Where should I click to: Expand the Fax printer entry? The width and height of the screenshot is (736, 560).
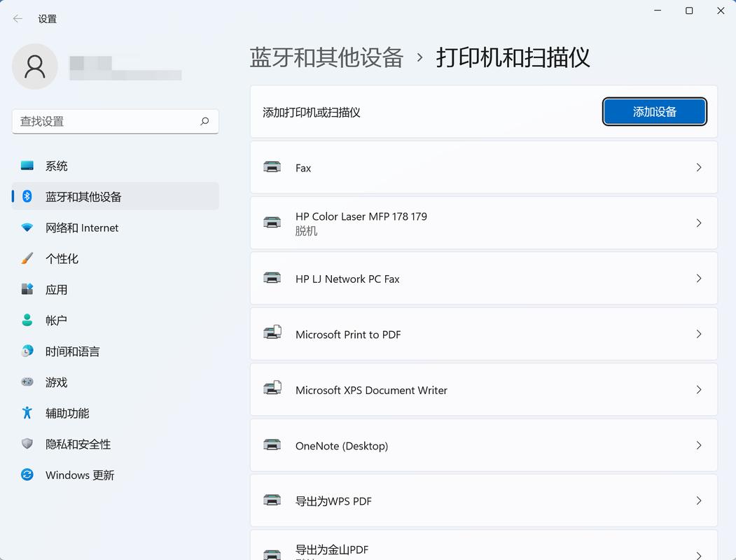coord(698,167)
